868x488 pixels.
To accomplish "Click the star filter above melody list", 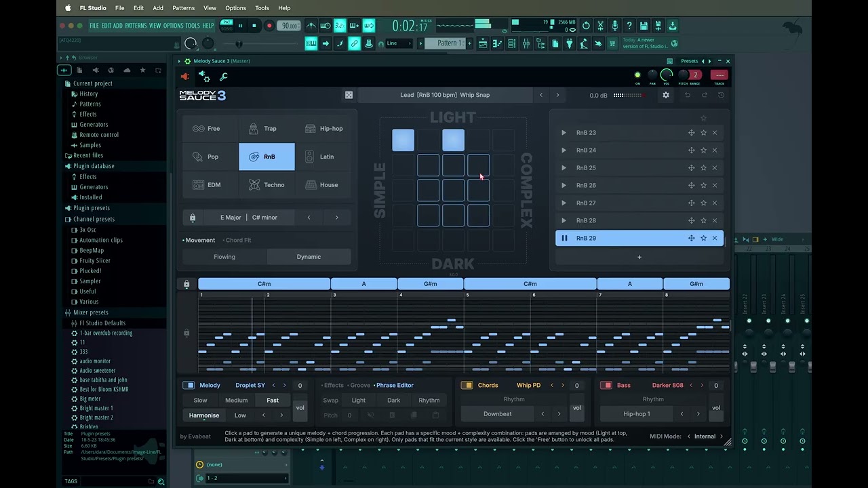I will pos(703,119).
